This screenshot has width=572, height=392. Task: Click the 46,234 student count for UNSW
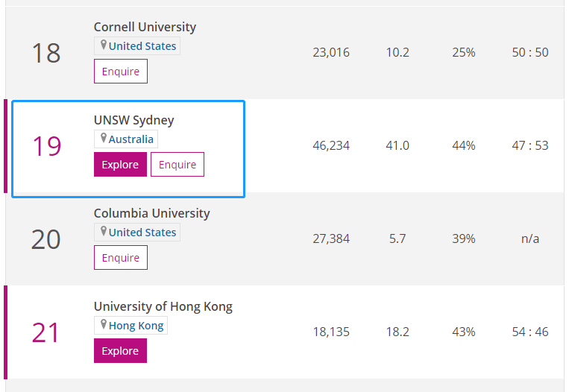coord(331,145)
